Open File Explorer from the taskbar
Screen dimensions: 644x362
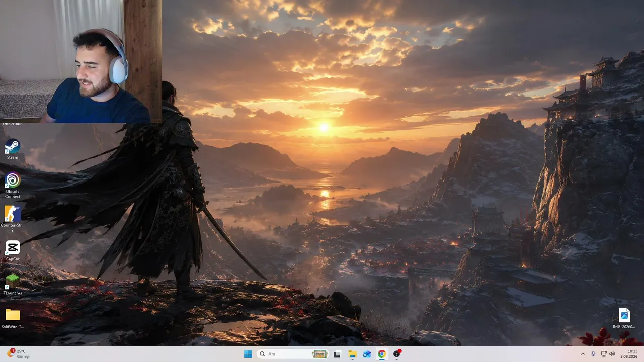(x=352, y=354)
